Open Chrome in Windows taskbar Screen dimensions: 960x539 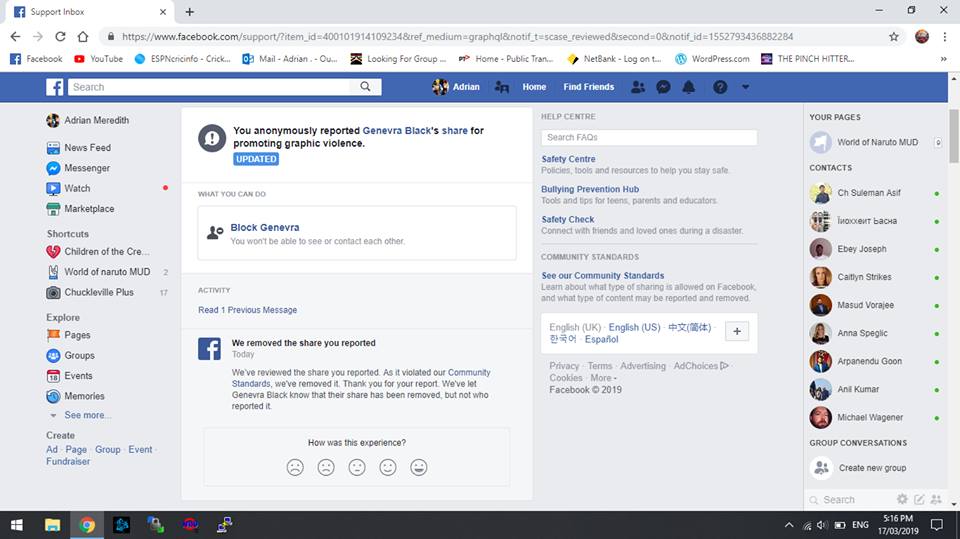point(87,524)
